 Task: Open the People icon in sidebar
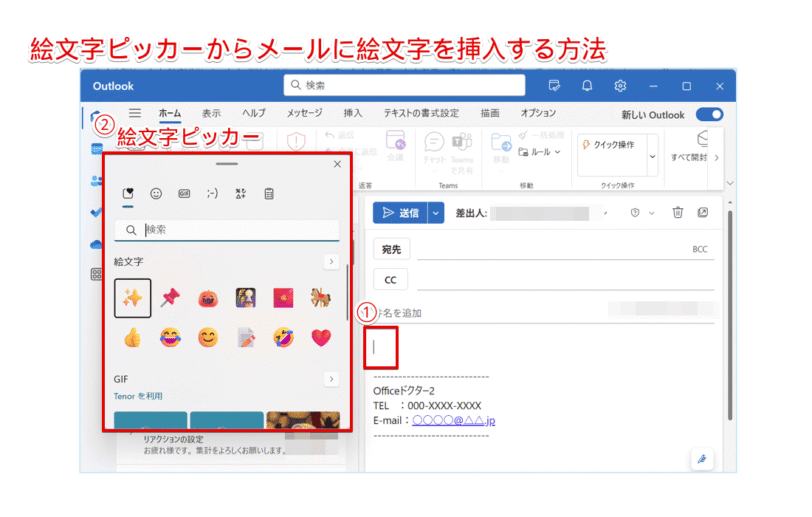click(96, 180)
